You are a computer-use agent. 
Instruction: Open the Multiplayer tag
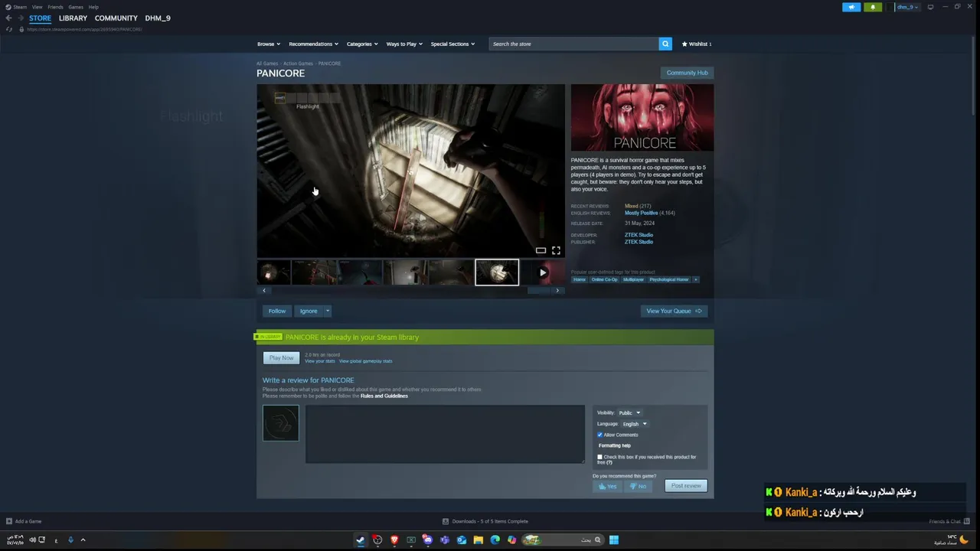pyautogui.click(x=633, y=279)
